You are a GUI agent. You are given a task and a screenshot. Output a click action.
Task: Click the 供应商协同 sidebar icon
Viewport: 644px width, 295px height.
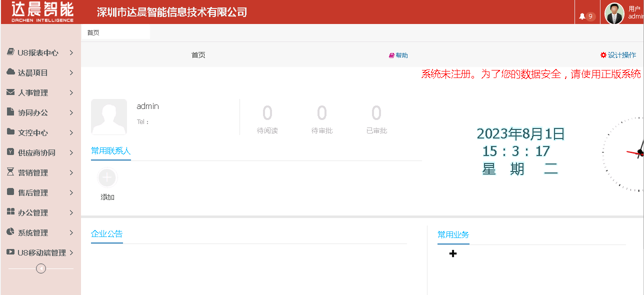click(x=10, y=152)
